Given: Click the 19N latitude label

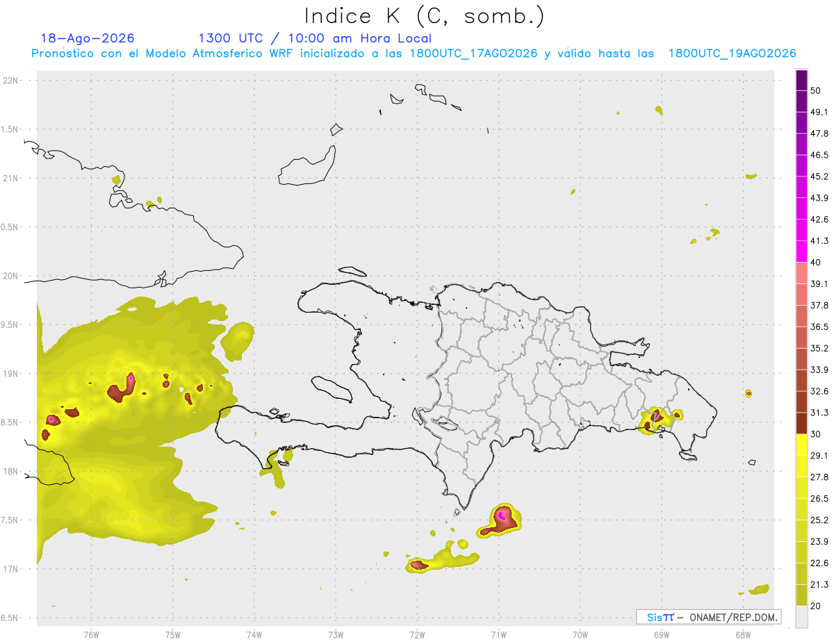Looking at the screenshot, I should tap(12, 374).
